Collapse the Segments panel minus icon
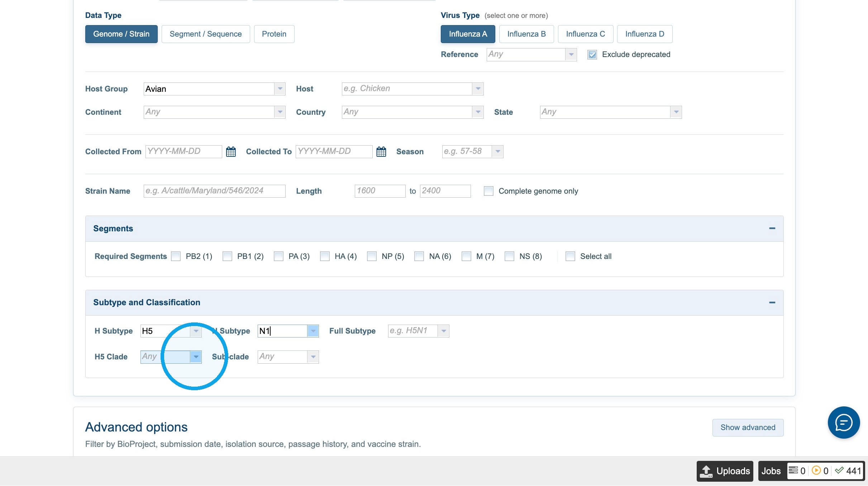The height and width of the screenshot is (486, 868). coord(772,228)
